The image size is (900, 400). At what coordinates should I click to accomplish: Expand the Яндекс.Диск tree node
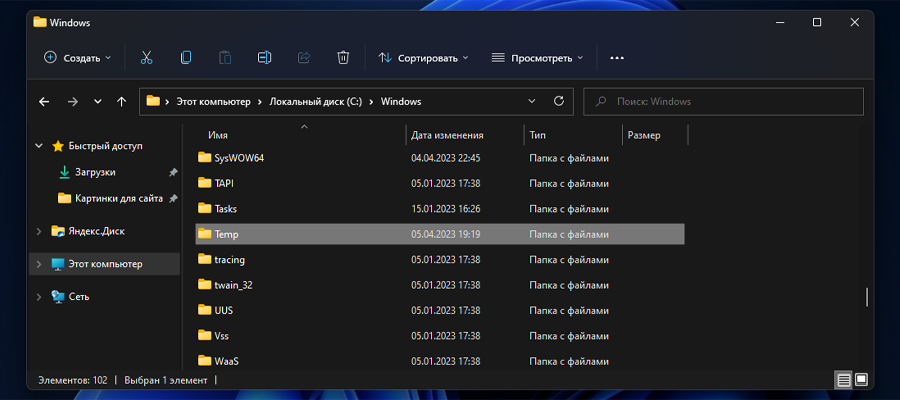click(39, 231)
